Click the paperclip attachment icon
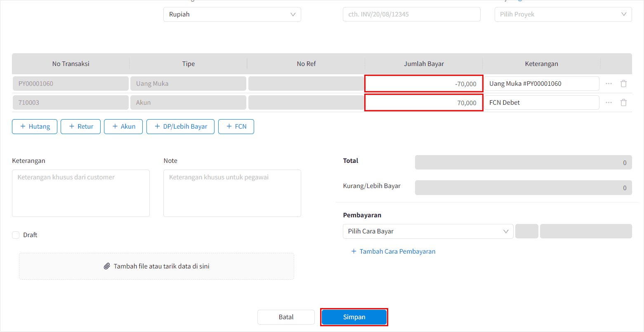The height and width of the screenshot is (332, 644). pos(107,266)
